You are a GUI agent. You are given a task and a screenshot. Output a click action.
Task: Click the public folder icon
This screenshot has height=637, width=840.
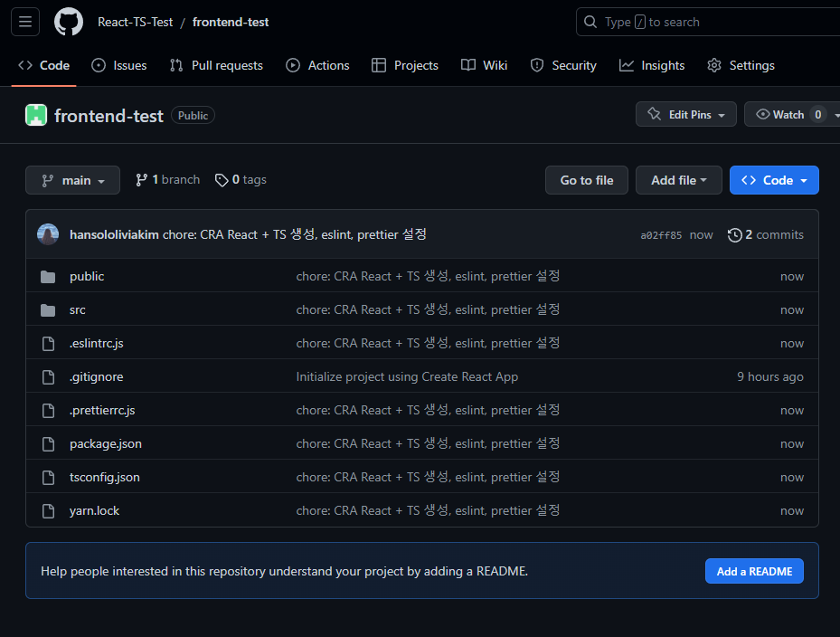coord(48,277)
